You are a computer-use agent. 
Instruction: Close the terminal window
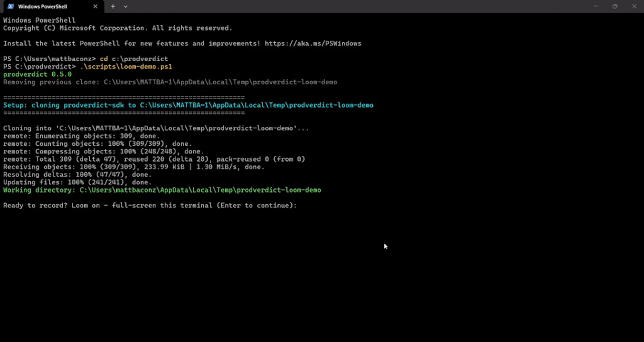click(634, 6)
